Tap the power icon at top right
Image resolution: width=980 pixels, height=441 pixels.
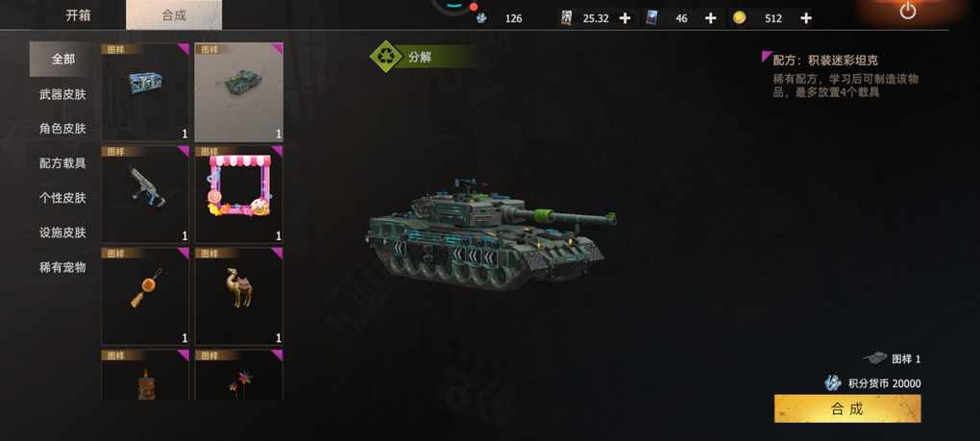[908, 12]
